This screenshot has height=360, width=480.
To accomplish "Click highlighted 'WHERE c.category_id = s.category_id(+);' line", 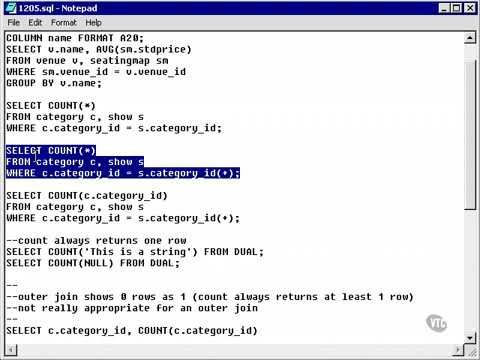I will tap(123, 173).
